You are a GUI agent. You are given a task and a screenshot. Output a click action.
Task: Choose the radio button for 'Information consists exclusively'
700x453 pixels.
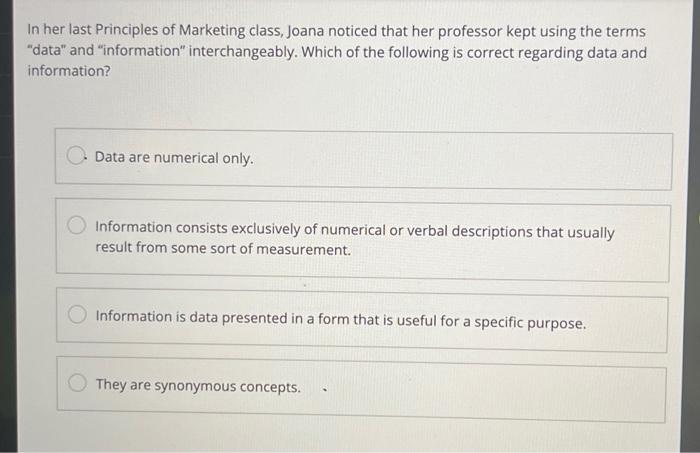point(77,225)
